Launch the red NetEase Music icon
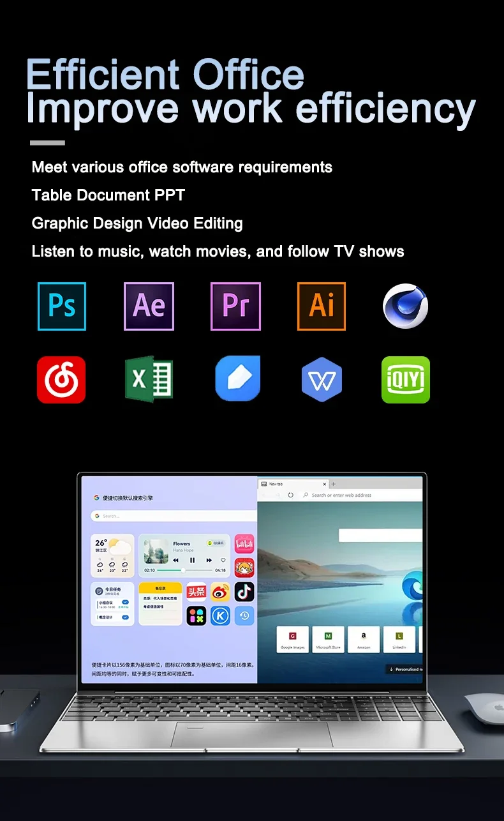 tap(61, 380)
